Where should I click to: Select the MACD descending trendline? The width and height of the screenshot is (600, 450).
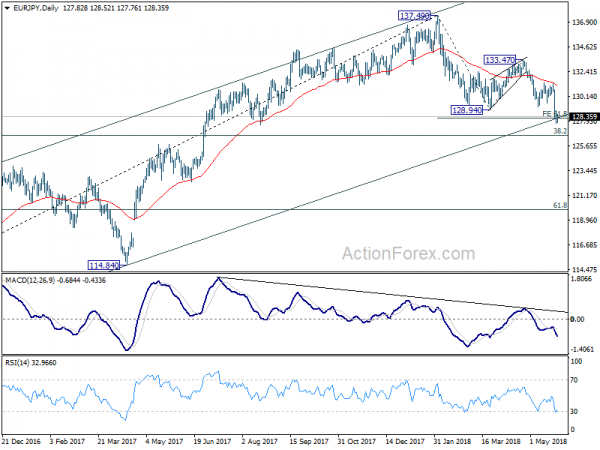pyautogui.click(x=392, y=295)
